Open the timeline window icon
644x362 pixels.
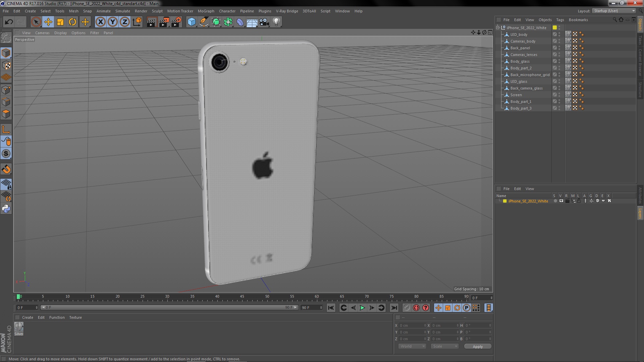tap(489, 308)
